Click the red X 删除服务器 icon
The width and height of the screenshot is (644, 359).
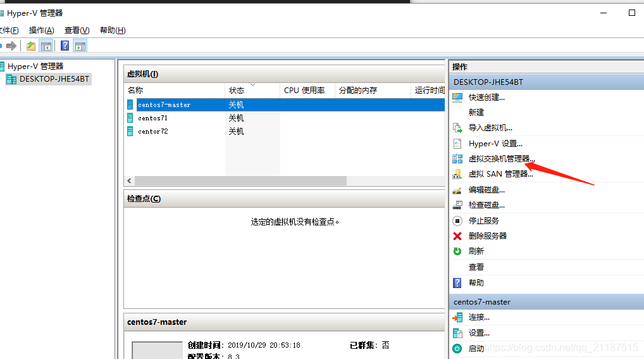coord(457,236)
